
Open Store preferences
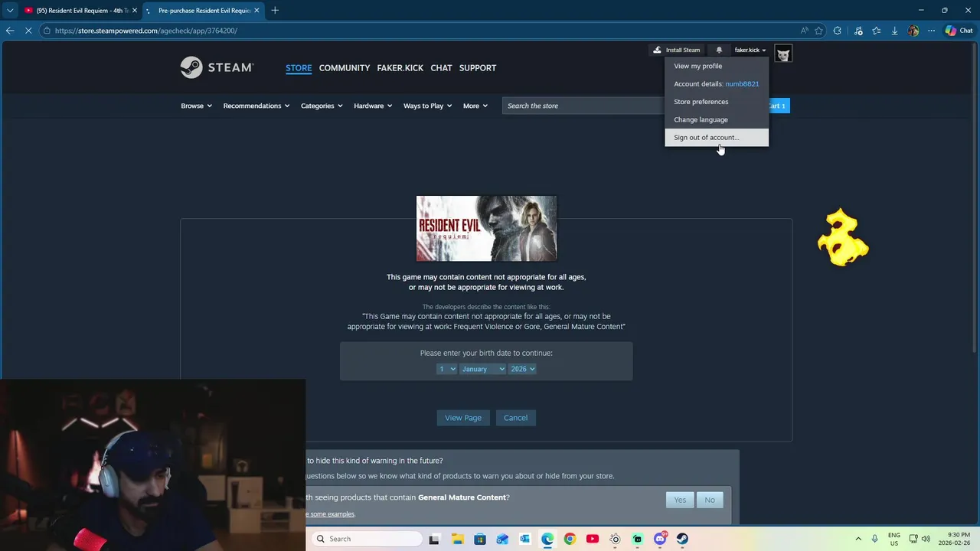717,101
